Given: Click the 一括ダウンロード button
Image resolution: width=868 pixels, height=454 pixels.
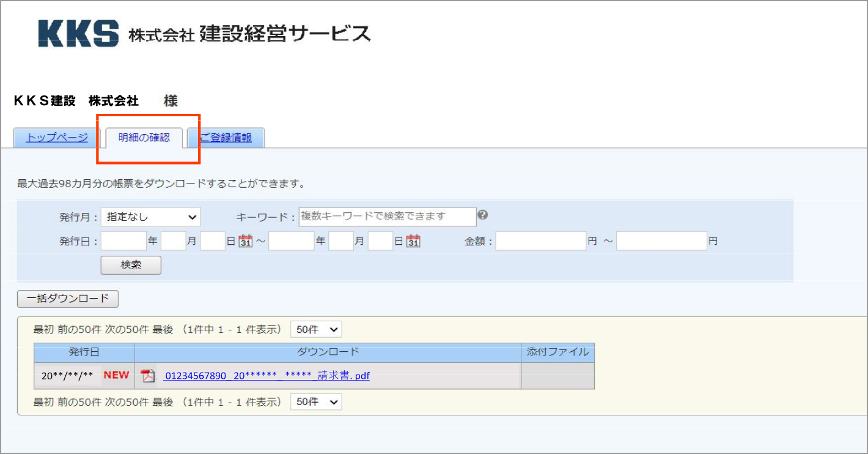Looking at the screenshot, I should (68, 299).
